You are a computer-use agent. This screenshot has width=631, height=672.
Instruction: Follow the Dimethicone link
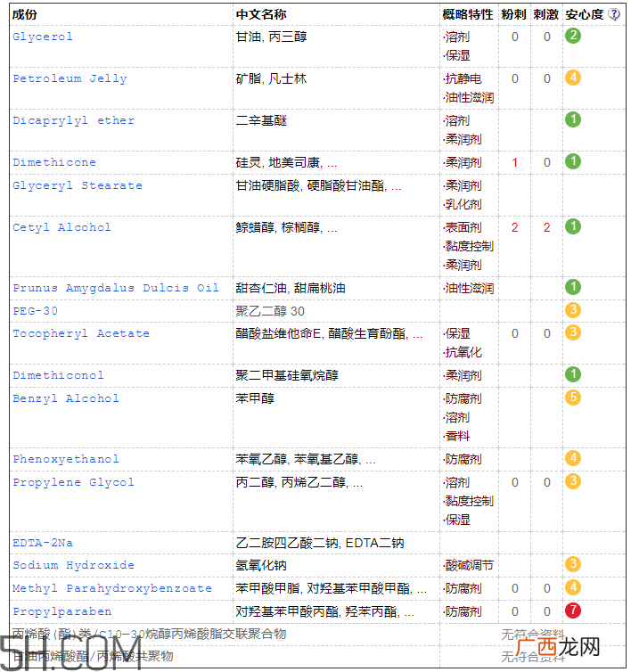pyautogui.click(x=54, y=162)
